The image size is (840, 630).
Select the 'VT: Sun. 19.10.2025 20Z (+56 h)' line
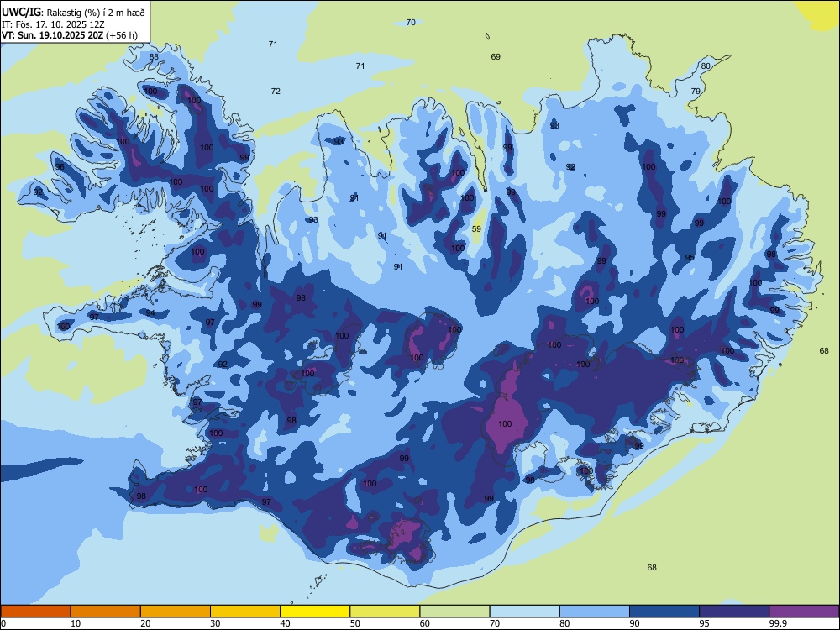tap(70, 35)
